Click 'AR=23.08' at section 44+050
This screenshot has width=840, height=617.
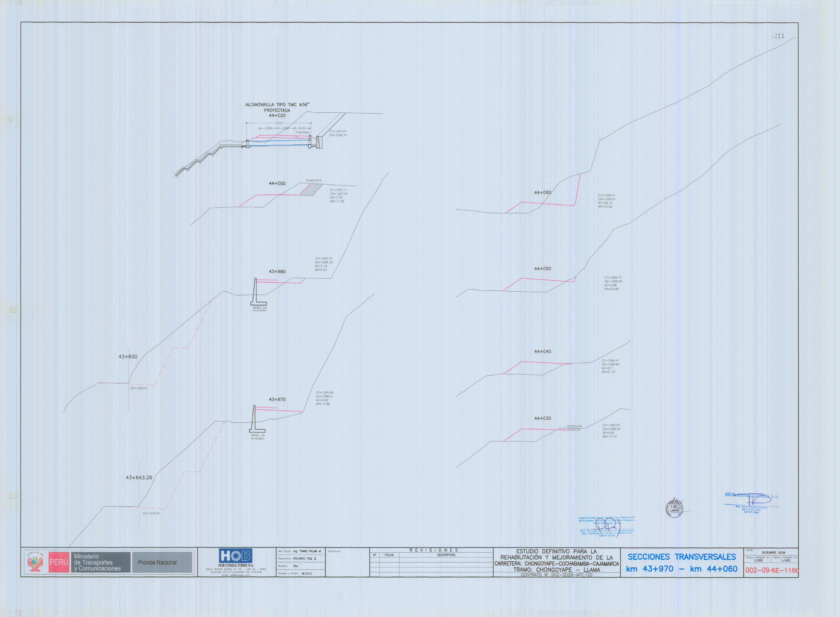pos(611,289)
